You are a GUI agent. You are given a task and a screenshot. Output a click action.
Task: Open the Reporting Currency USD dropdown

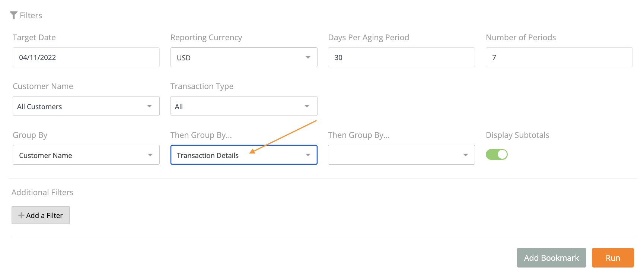(x=244, y=57)
